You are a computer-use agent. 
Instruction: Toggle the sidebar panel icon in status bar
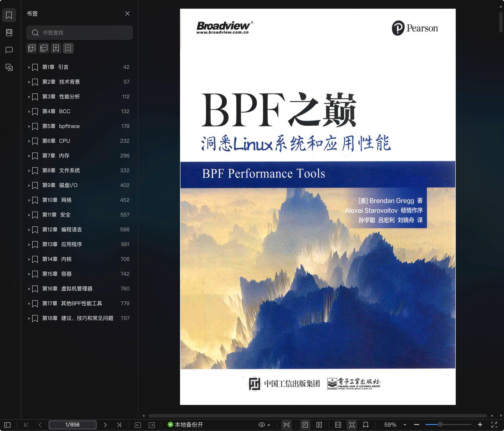8,425
